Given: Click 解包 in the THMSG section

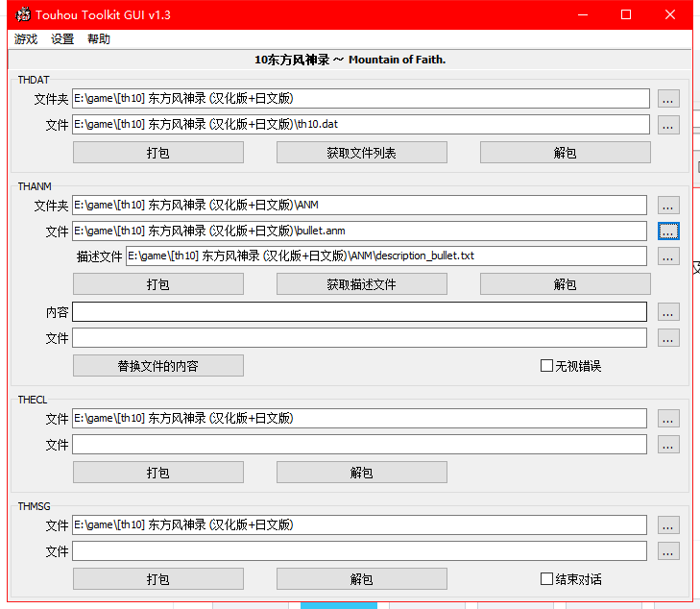Looking at the screenshot, I should pyautogui.click(x=362, y=579).
